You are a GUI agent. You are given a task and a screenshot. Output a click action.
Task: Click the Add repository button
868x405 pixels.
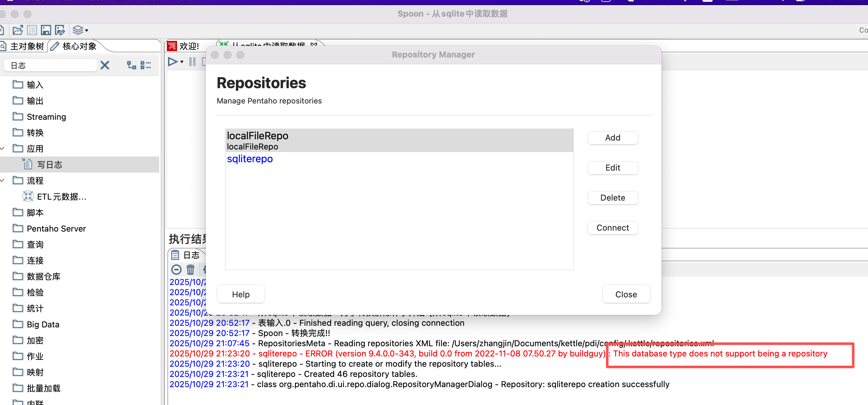click(x=612, y=138)
